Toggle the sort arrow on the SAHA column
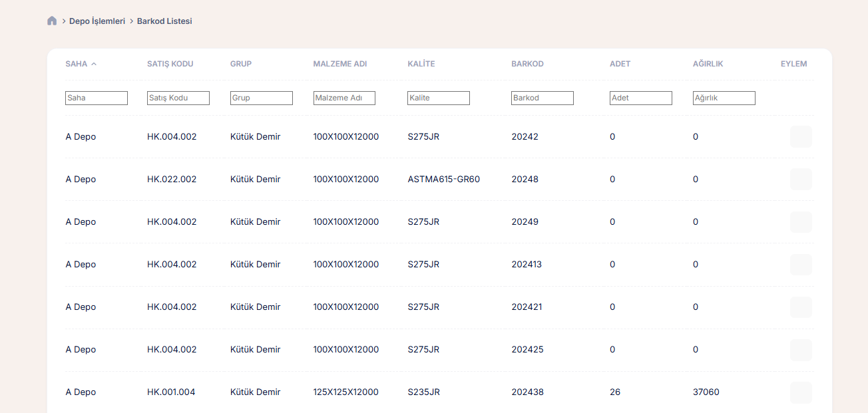 point(94,65)
